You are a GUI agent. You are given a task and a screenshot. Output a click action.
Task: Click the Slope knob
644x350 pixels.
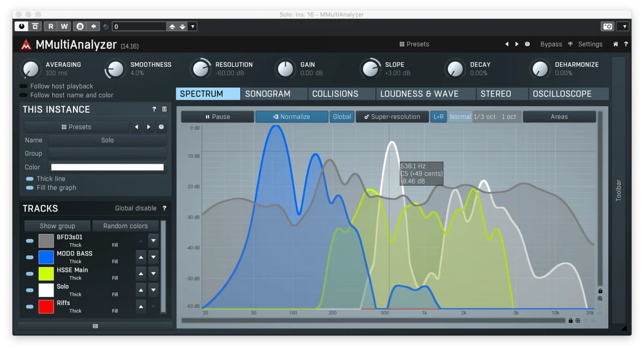tap(370, 69)
